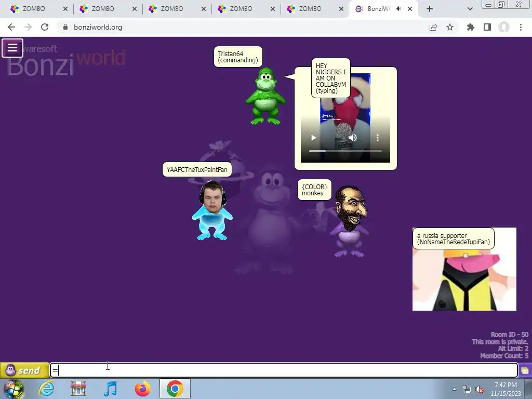Open the chat log icon beside input
Image resolution: width=532 pixels, height=399 pixels.
pos(525,370)
